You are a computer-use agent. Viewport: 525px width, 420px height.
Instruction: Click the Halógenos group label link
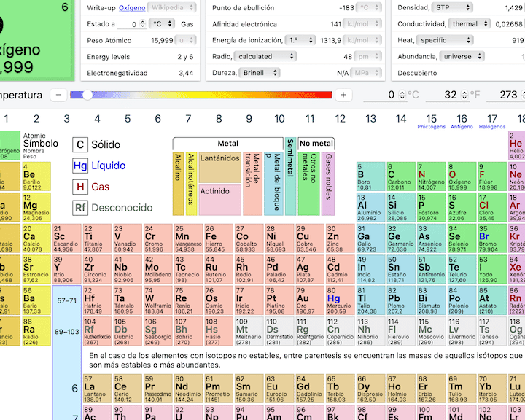[x=492, y=127]
